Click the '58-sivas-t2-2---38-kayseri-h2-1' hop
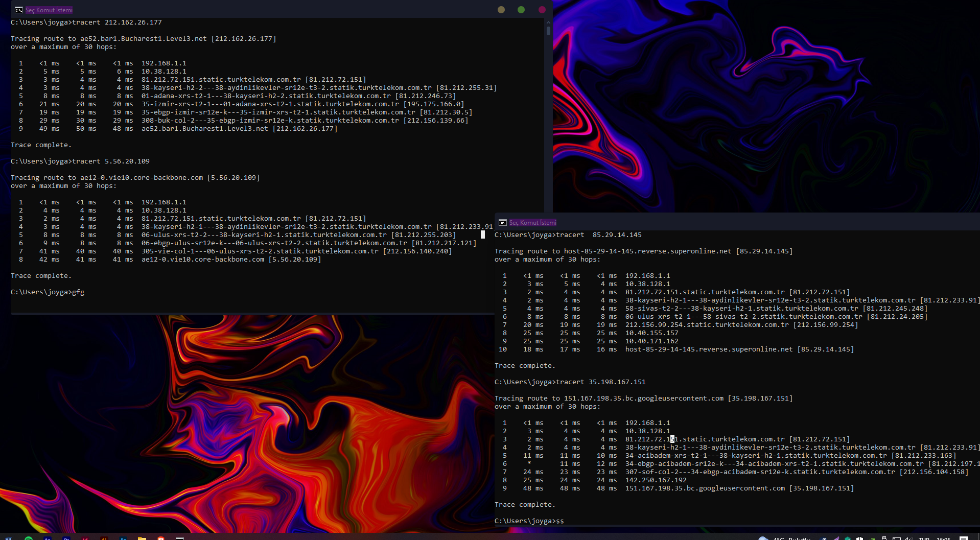Viewport: 980px width, 540px height. pyautogui.click(x=715, y=309)
